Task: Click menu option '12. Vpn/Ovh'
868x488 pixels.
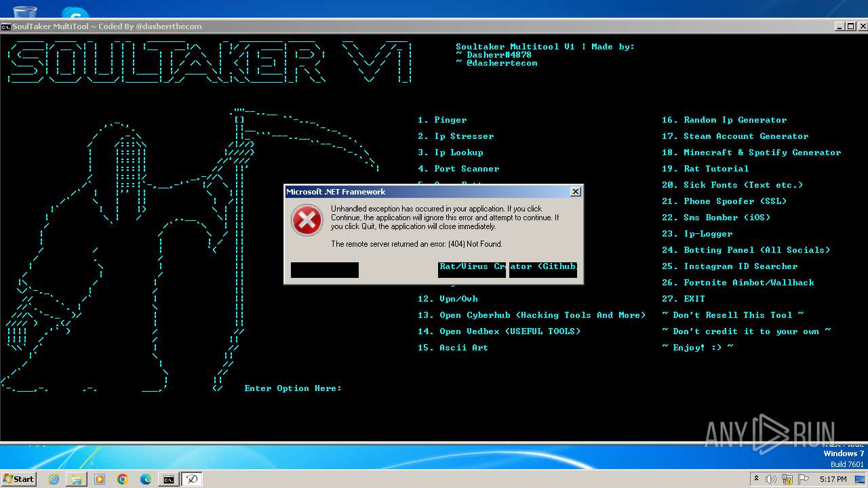Action: tap(448, 299)
